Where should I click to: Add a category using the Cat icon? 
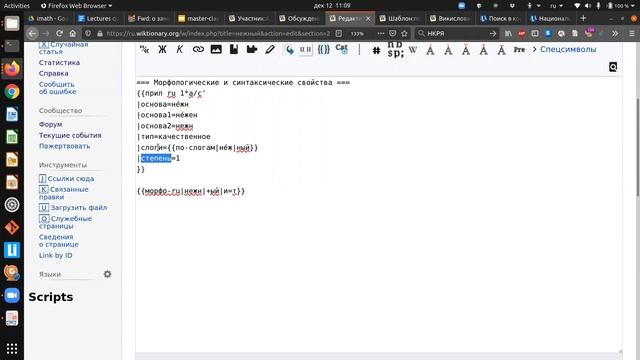click(x=342, y=49)
